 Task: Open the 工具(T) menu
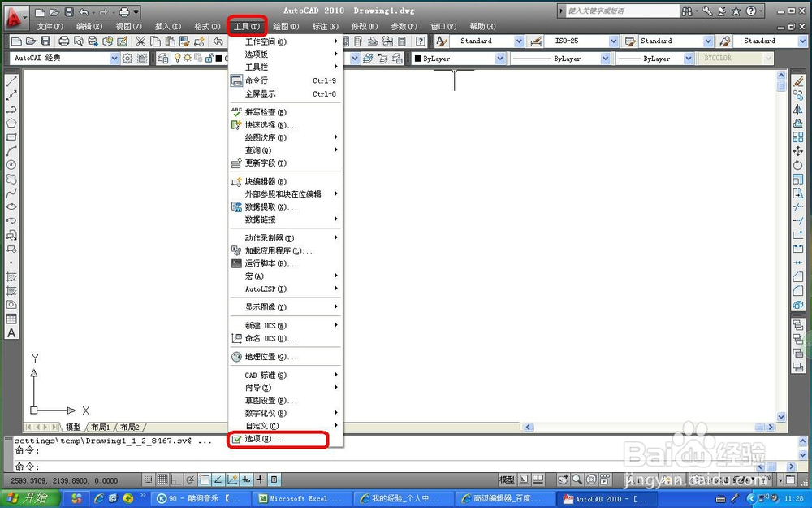click(x=247, y=26)
